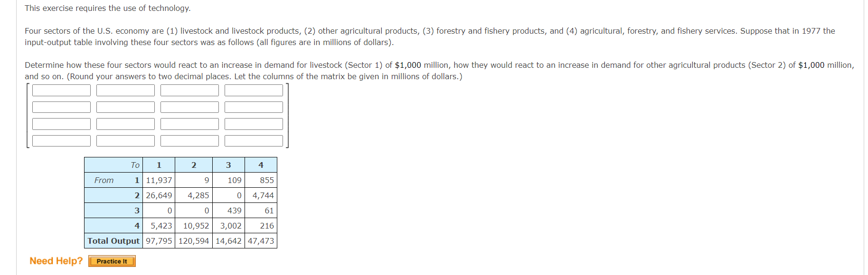Select the first input box in row four
The image size is (868, 275).
pos(61,140)
